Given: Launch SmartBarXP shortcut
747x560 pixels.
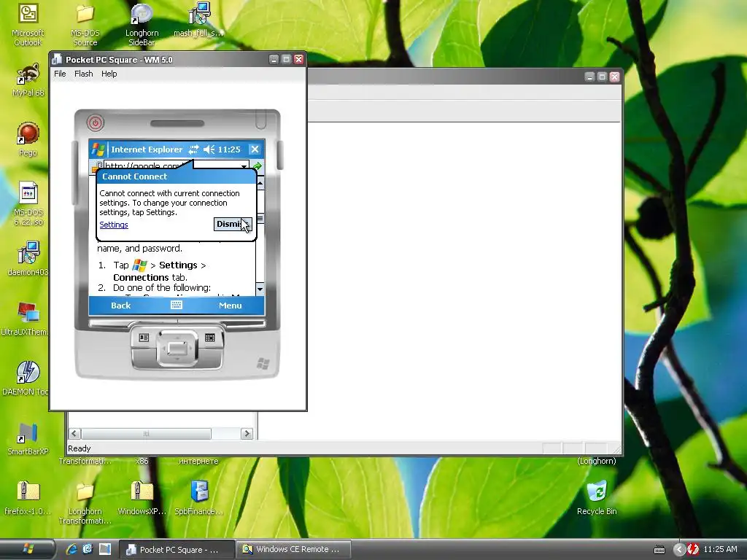Looking at the screenshot, I should coord(28,438).
